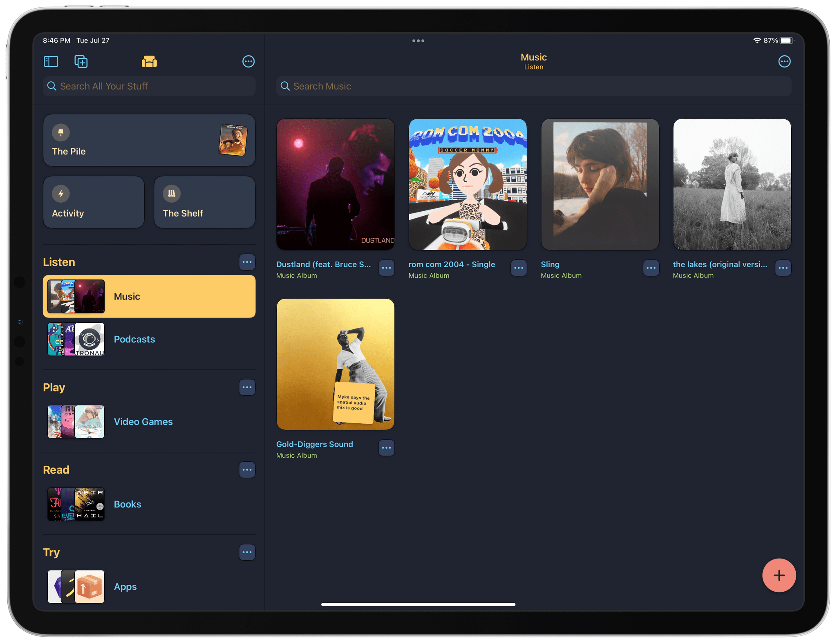The image size is (837, 644).
Task: Select the Books list in sidebar
Action: pyautogui.click(x=149, y=504)
